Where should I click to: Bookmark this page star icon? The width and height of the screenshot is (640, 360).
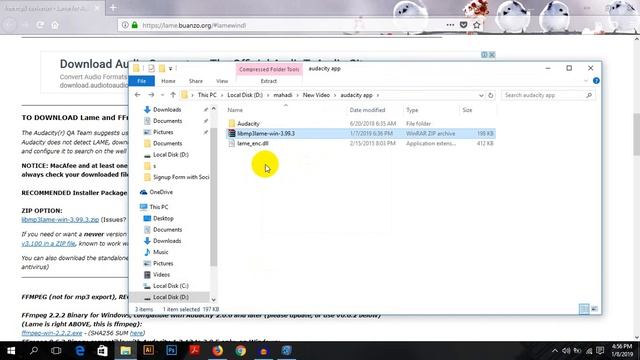(x=476, y=25)
